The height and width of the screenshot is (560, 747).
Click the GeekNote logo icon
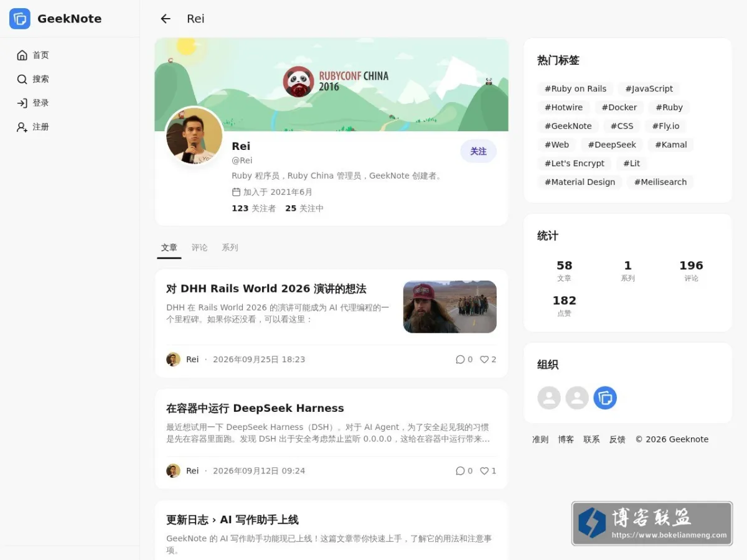click(x=20, y=19)
